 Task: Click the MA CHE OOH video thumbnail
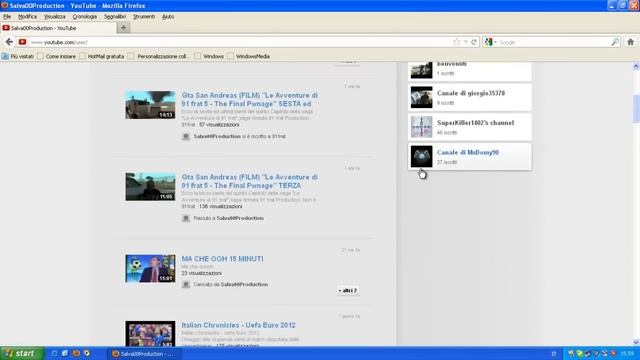[x=150, y=269]
